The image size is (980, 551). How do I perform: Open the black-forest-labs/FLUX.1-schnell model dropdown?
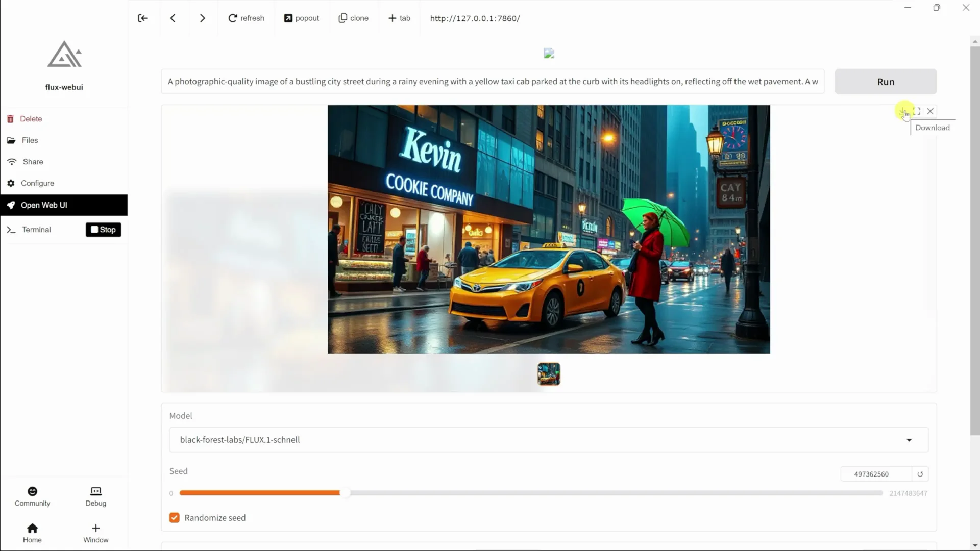pos(909,439)
